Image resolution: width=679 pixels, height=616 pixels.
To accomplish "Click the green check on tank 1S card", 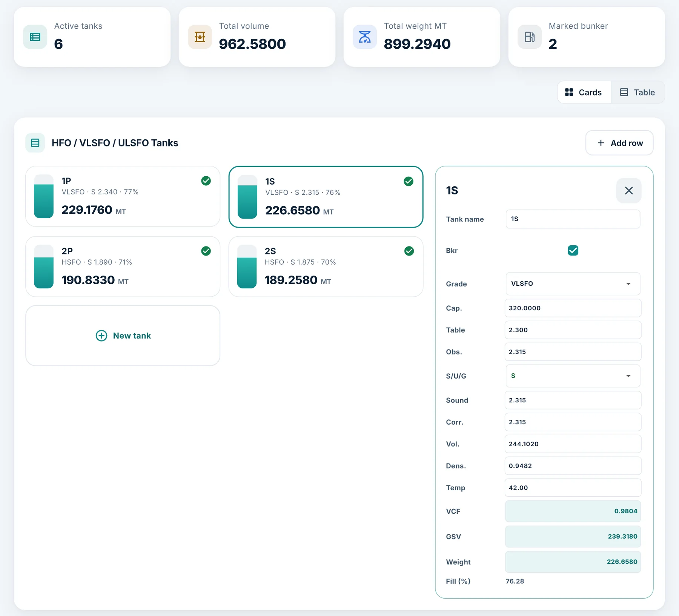I will pos(409,182).
